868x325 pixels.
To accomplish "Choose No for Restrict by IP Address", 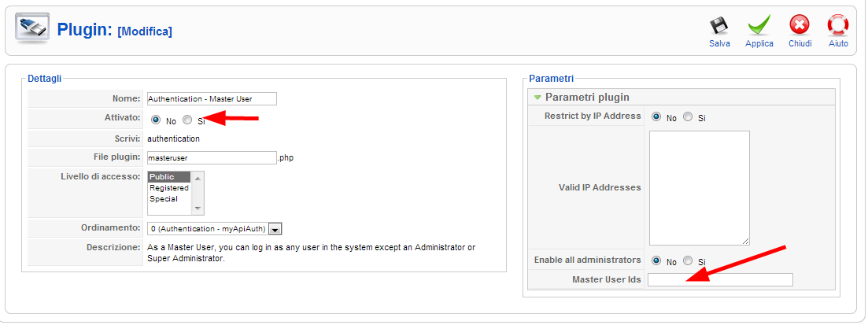I will (x=656, y=116).
